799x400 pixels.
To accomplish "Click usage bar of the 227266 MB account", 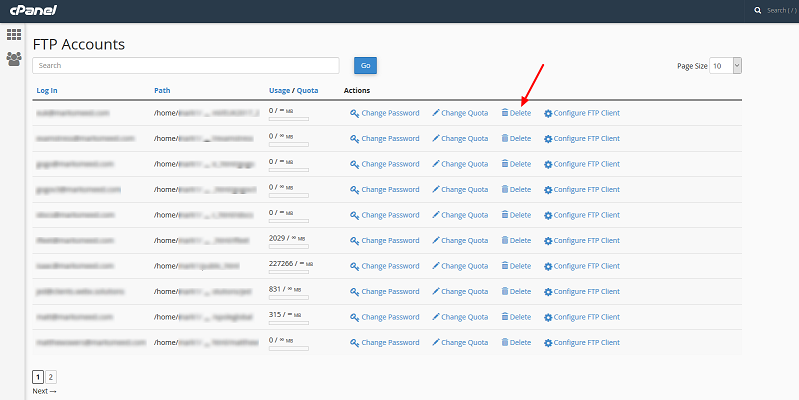I will tap(289, 273).
